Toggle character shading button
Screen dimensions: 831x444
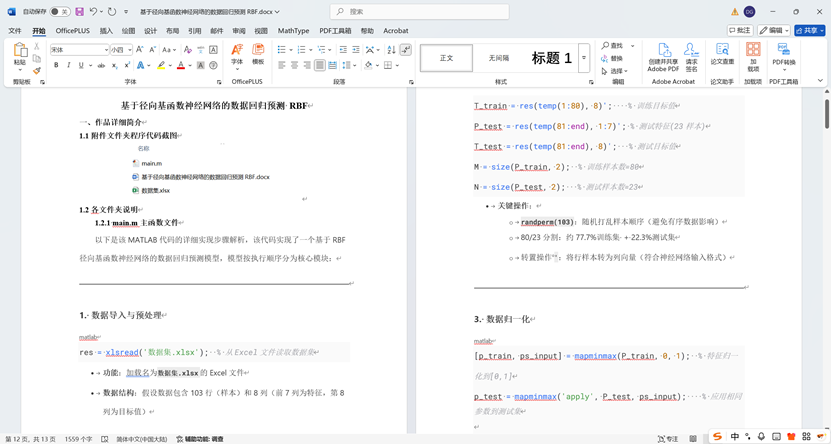click(200, 65)
